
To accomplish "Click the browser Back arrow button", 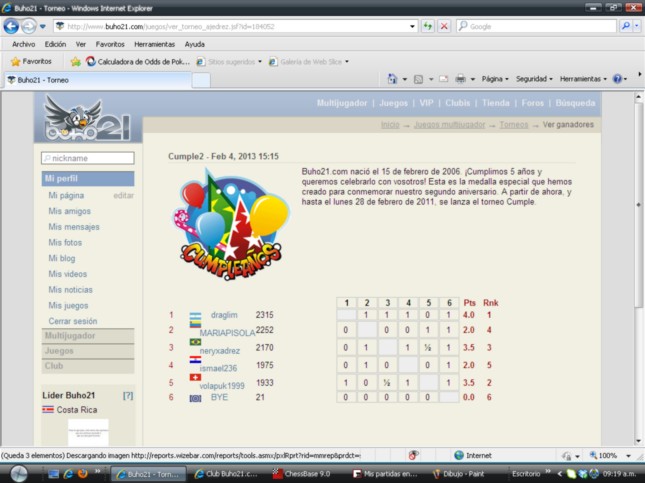I will [x=11, y=26].
